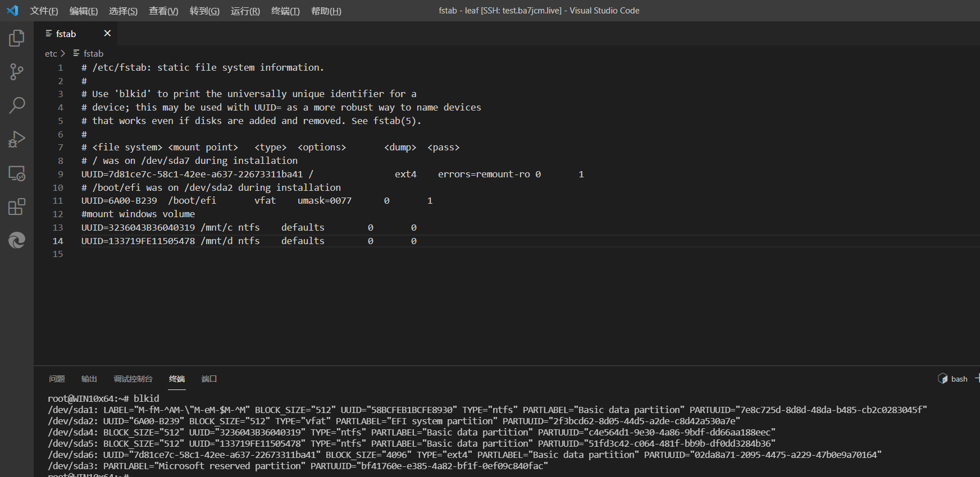Click the bash terminal profile label
The width and height of the screenshot is (980, 477).
pos(959,379)
